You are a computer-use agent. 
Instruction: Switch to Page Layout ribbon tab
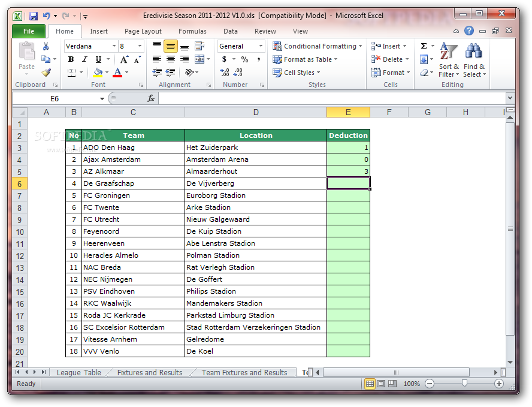(x=143, y=31)
